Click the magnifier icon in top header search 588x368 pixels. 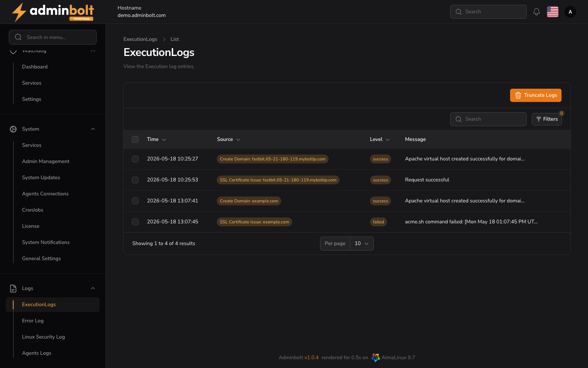coord(459,12)
